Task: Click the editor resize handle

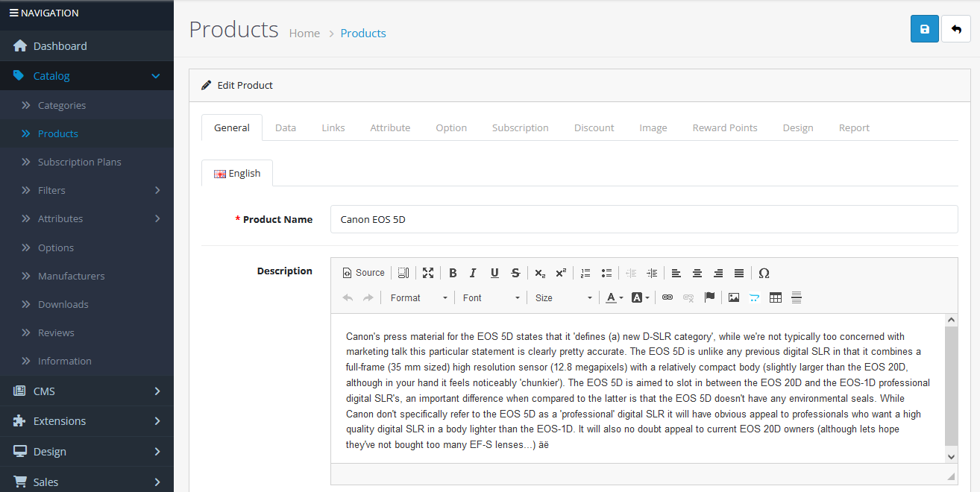Action: [x=951, y=475]
